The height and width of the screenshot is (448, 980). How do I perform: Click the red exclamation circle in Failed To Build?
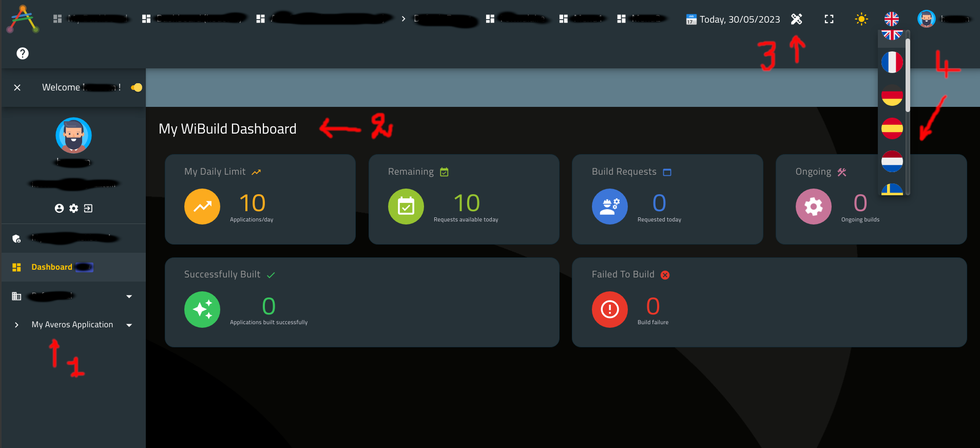point(610,309)
